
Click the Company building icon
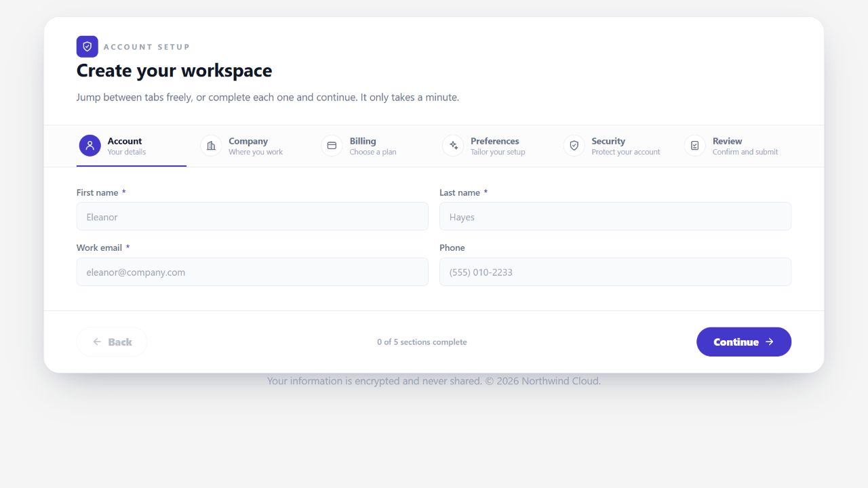[x=211, y=146]
